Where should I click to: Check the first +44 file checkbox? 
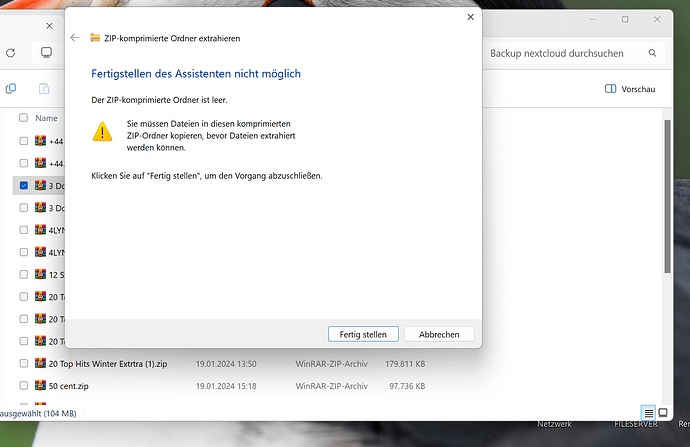coord(24,141)
